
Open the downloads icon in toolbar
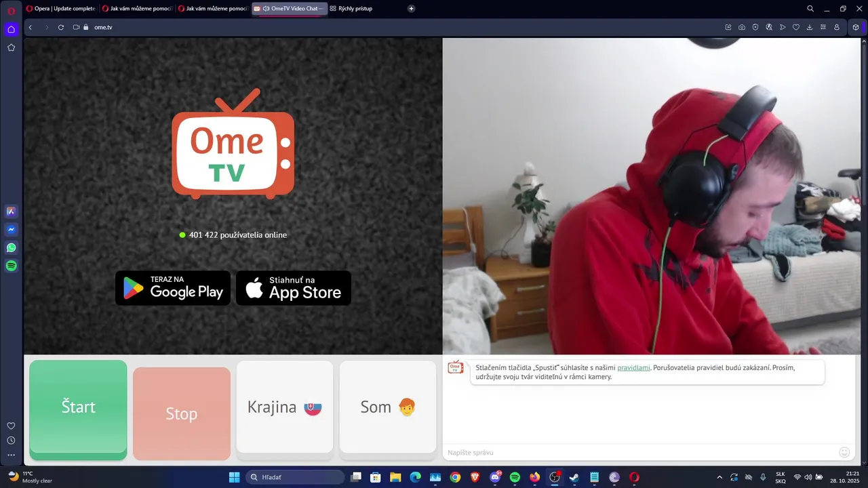(x=810, y=27)
